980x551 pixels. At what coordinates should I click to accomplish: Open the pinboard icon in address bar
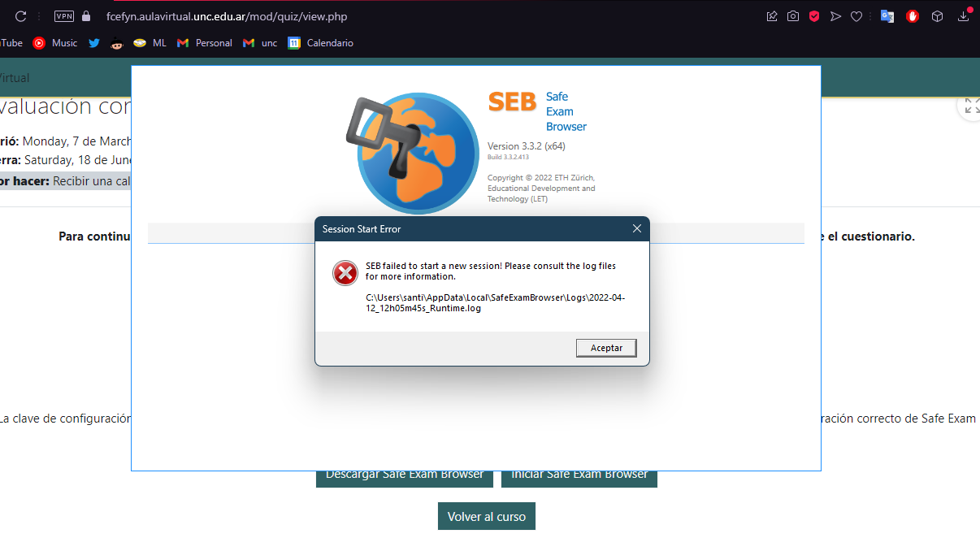pos(772,16)
